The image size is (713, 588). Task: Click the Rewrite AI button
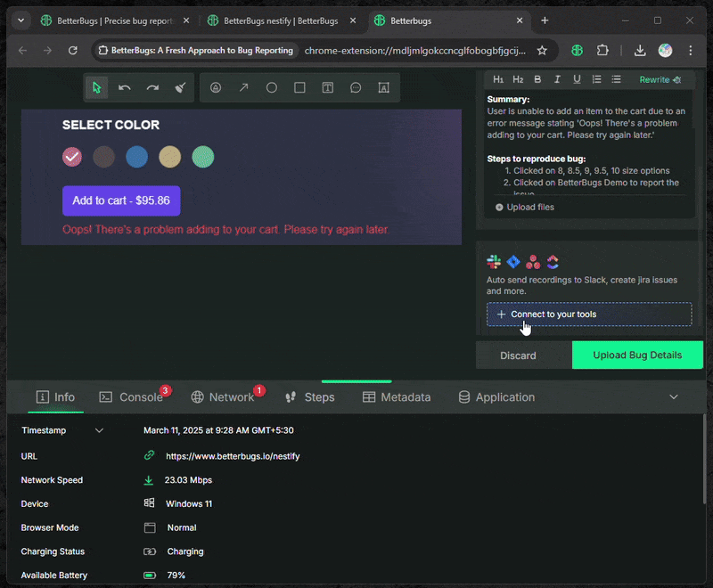click(x=660, y=79)
